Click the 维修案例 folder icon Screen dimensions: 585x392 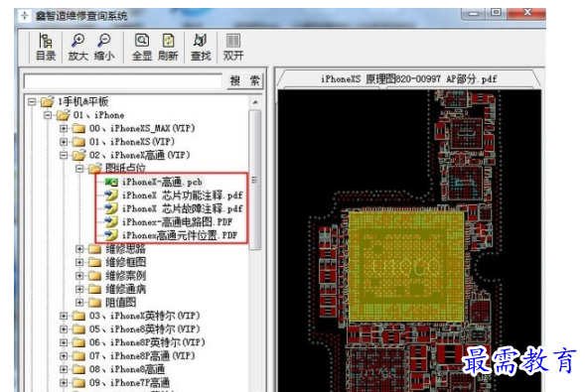94,276
